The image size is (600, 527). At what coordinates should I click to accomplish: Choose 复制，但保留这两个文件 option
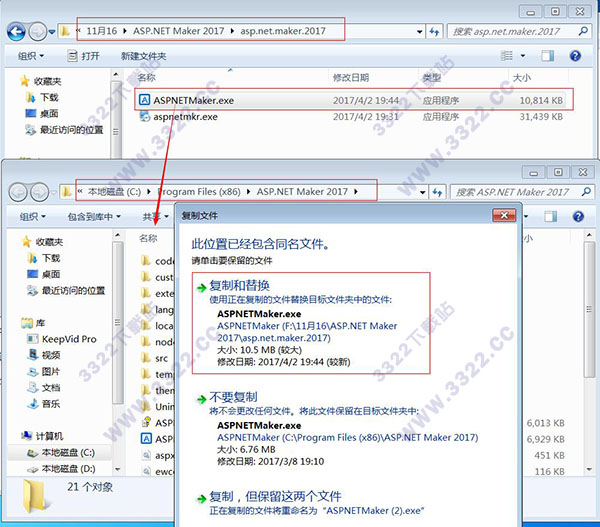pyautogui.click(x=310, y=503)
